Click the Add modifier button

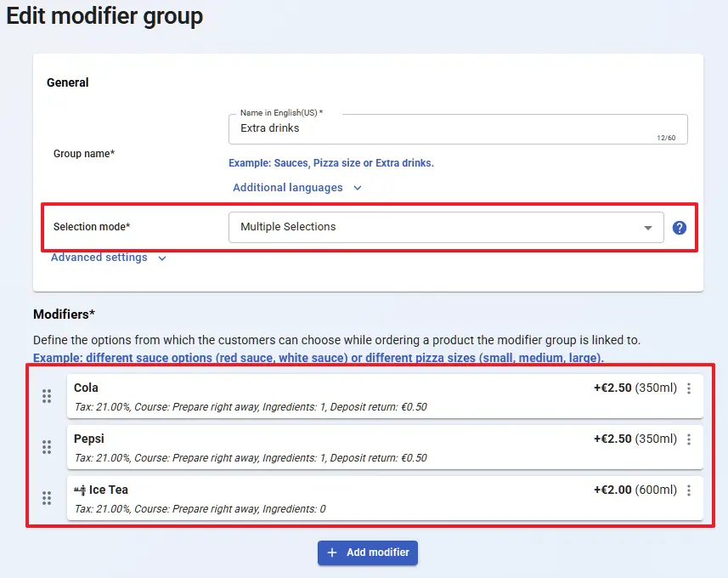point(368,552)
